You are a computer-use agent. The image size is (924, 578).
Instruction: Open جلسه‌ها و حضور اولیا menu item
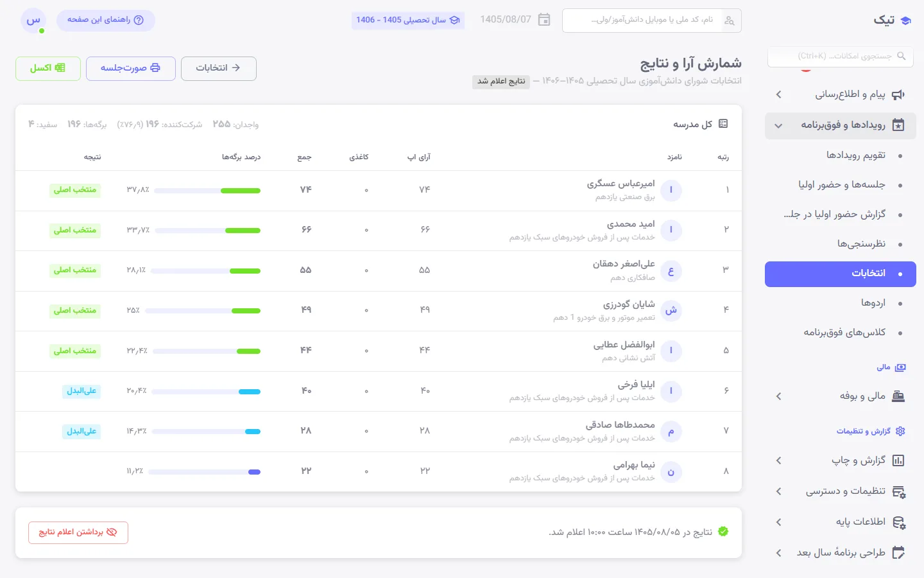point(841,185)
